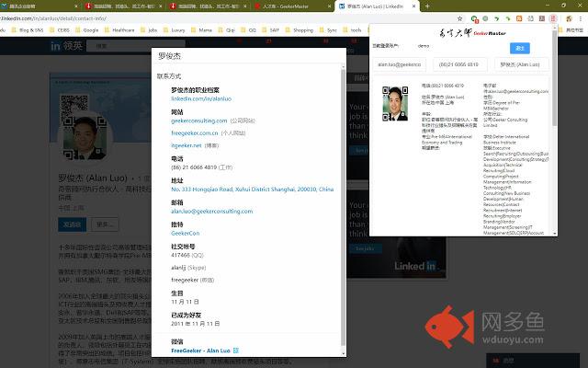Open the freegeeker.com.cn personal website link
The width and height of the screenshot is (588, 368).
[x=194, y=132]
